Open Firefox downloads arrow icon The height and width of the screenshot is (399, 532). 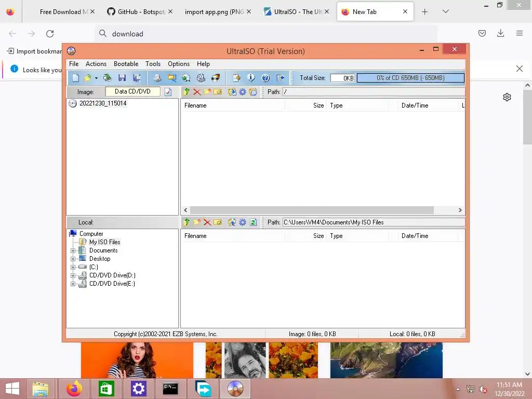[500, 33]
